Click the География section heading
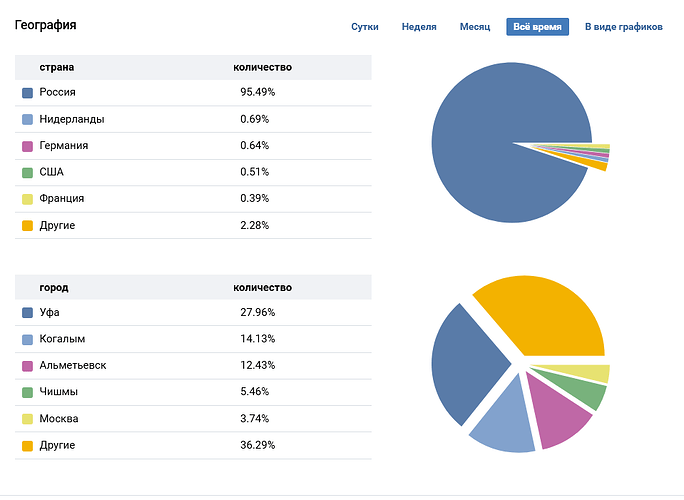This screenshot has height=500, width=684. click(45, 25)
